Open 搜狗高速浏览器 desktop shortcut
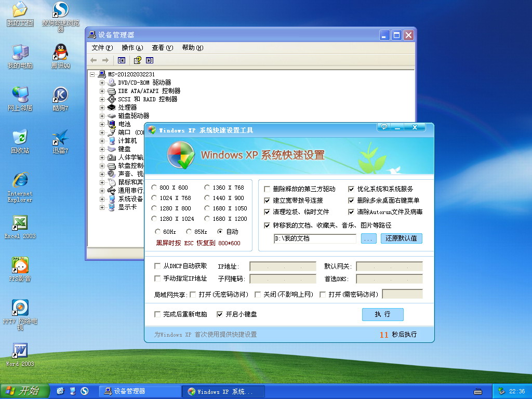 pos(60,16)
